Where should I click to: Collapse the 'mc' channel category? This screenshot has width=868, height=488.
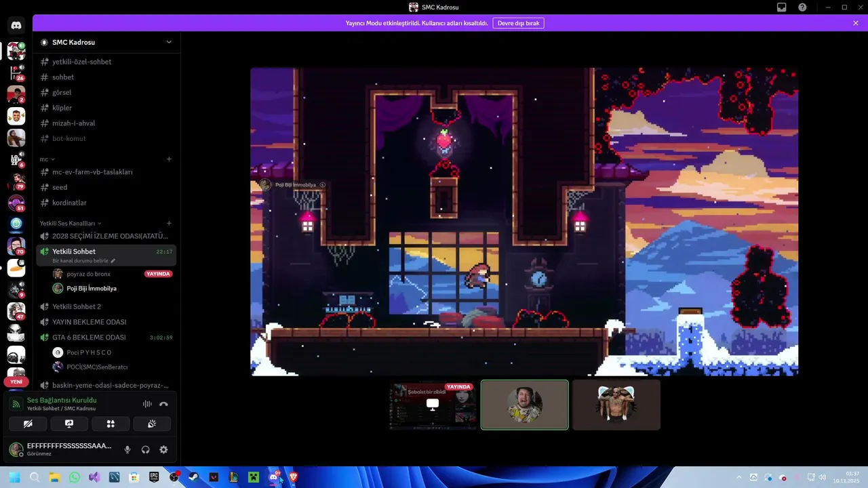(x=47, y=159)
